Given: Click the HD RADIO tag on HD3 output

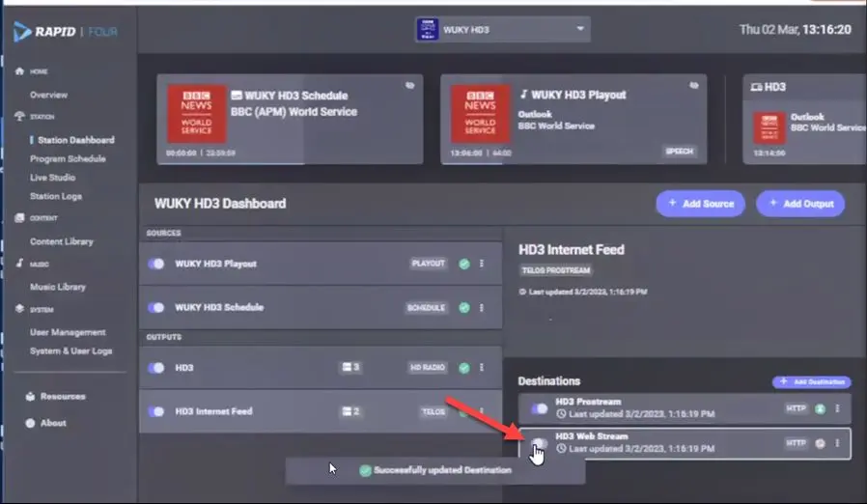Looking at the screenshot, I should (428, 367).
